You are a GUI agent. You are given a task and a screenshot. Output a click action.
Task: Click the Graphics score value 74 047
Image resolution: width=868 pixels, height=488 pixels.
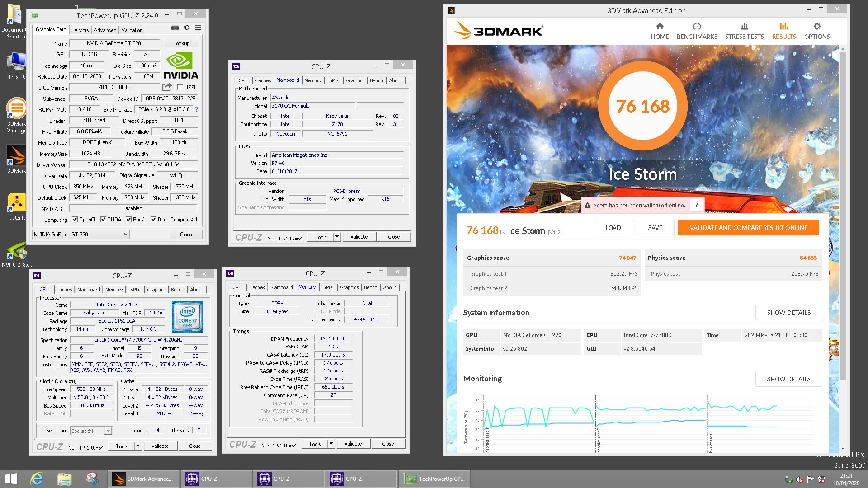[627, 258]
